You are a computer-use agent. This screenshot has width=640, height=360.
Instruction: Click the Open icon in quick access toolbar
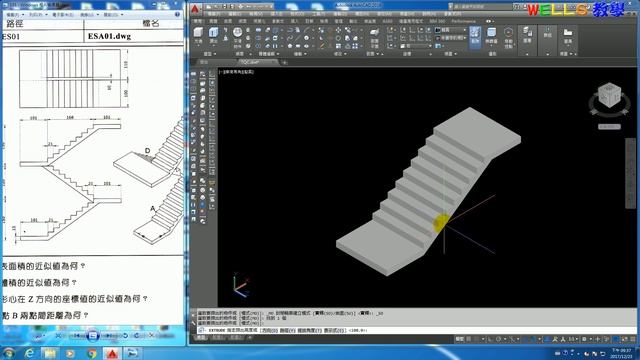point(217,7)
